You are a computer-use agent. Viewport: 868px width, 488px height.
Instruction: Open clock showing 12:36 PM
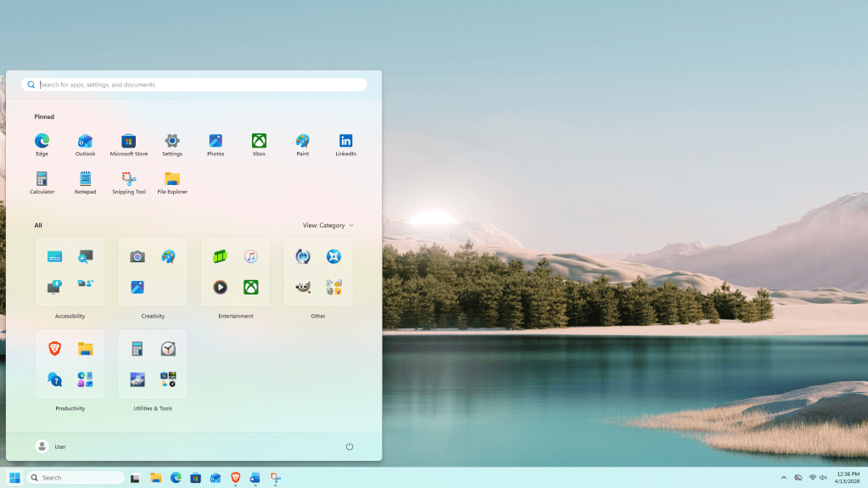[848, 478]
